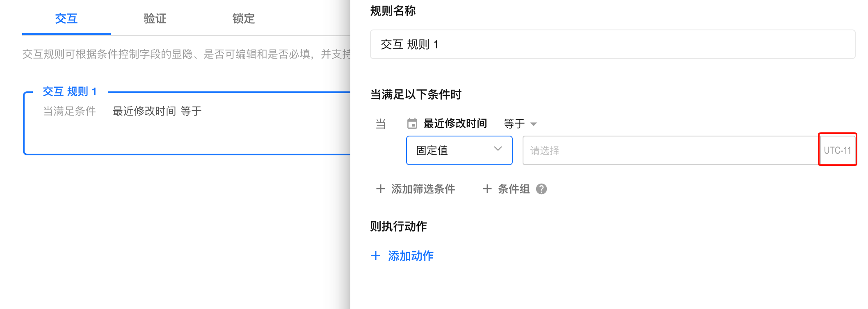Select the 锁定 tab

243,18
